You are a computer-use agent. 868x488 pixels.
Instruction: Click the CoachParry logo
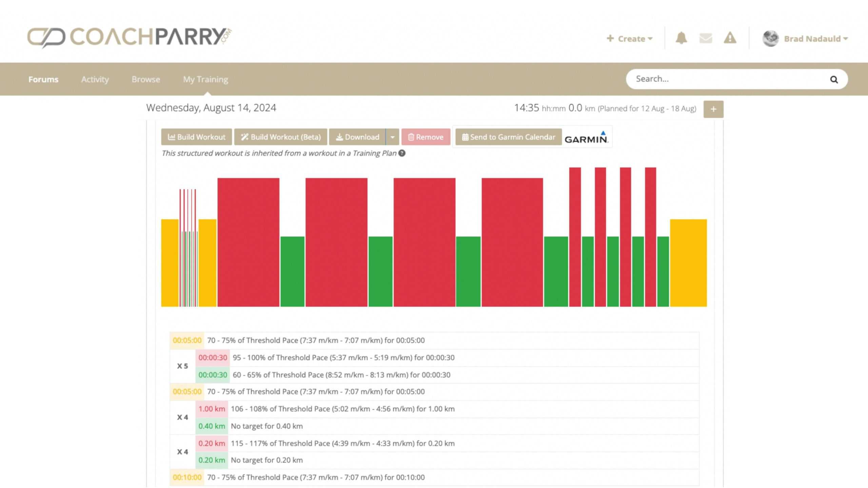click(x=129, y=37)
